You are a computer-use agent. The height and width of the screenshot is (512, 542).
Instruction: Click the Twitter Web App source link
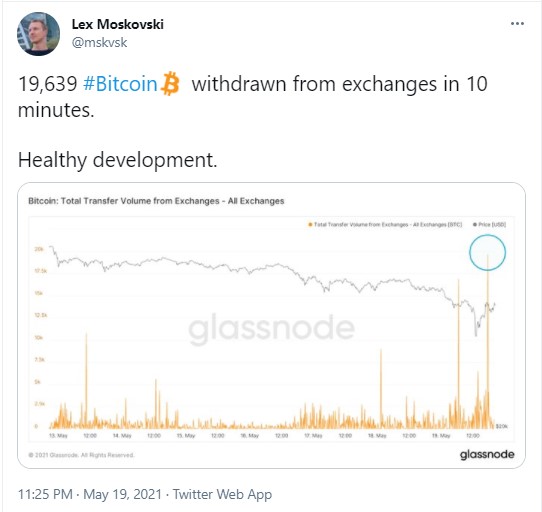(222, 494)
